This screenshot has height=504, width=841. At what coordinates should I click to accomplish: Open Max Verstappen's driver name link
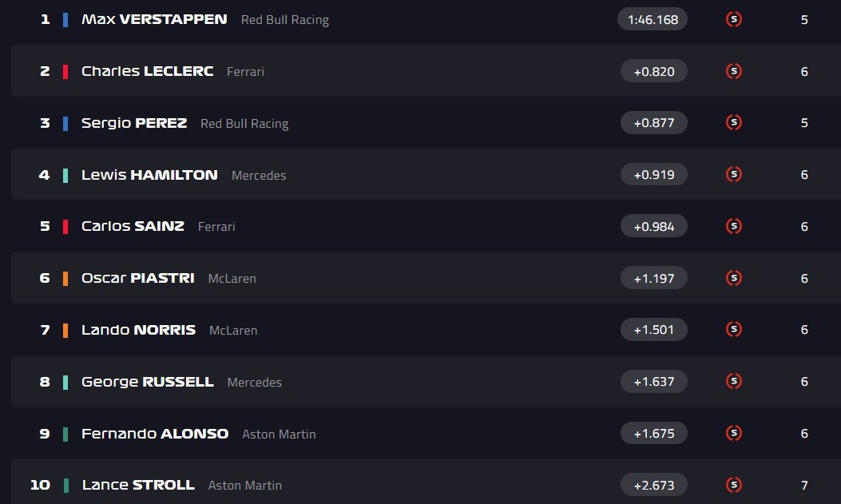coord(154,19)
